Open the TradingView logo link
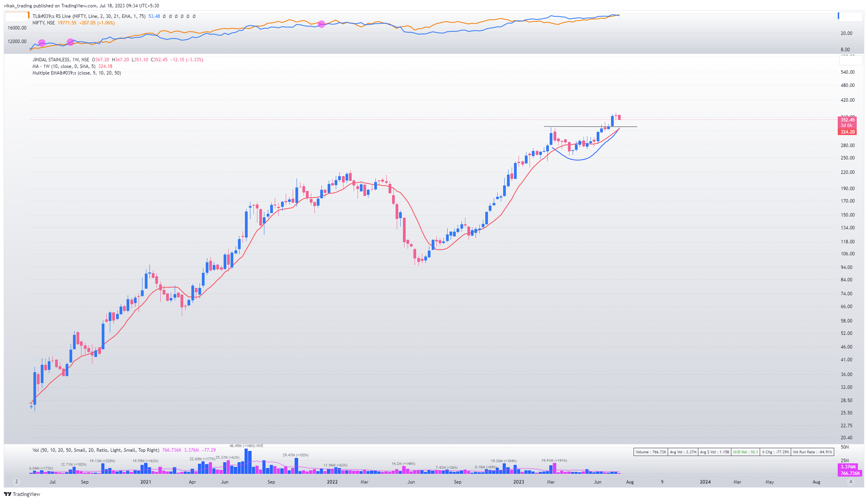The height and width of the screenshot is (501, 868). (x=22, y=494)
